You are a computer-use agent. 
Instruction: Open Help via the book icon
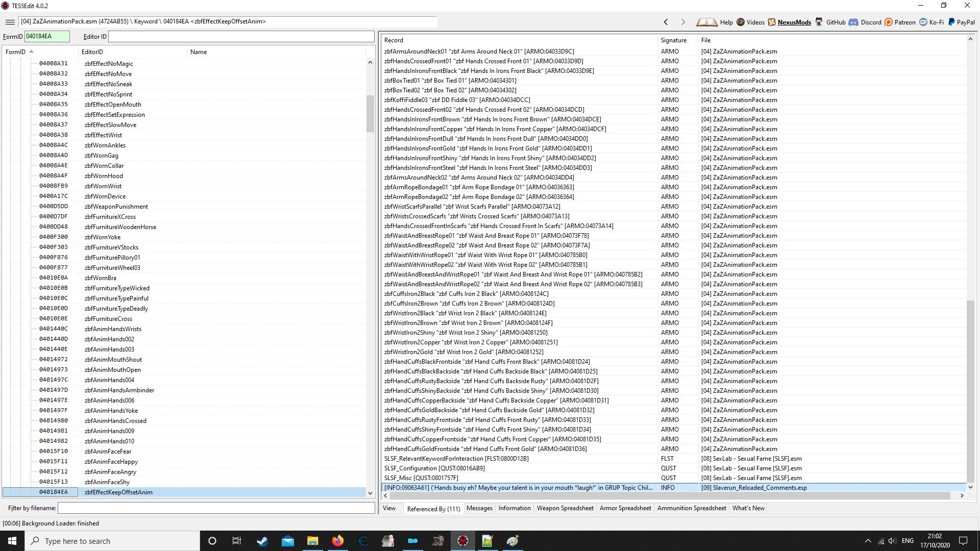[706, 22]
